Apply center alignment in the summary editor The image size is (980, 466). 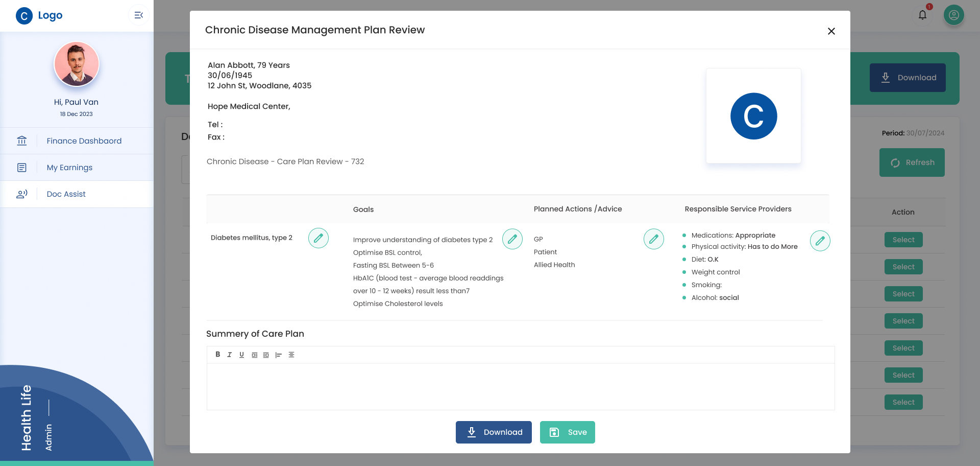[x=291, y=355]
